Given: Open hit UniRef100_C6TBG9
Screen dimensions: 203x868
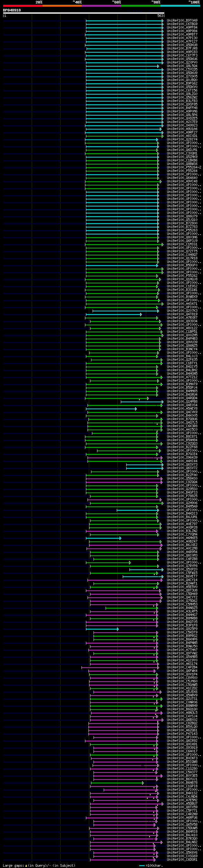Looking at the screenshot, I should (x=182, y=24).
